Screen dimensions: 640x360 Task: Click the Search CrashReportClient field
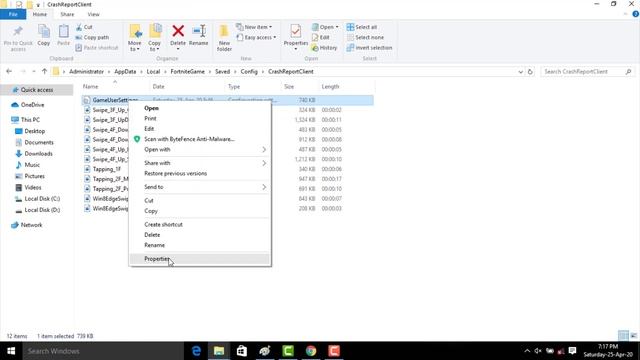588,71
